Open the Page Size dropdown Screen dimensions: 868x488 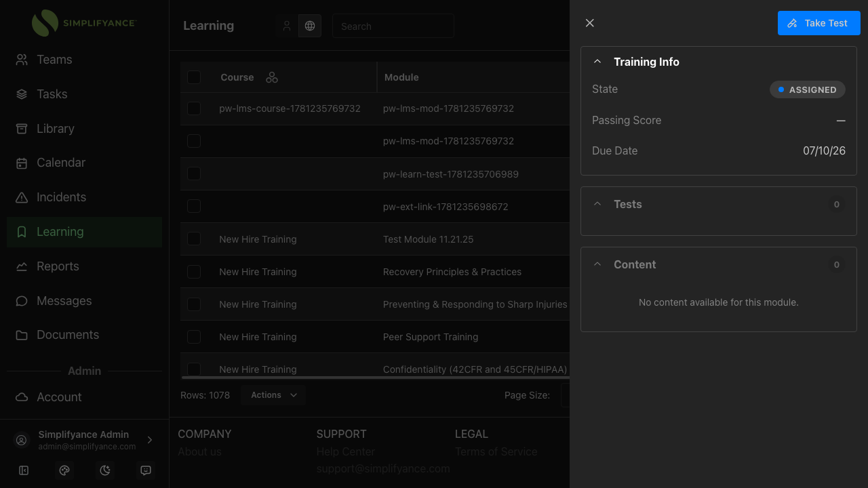[x=566, y=395]
